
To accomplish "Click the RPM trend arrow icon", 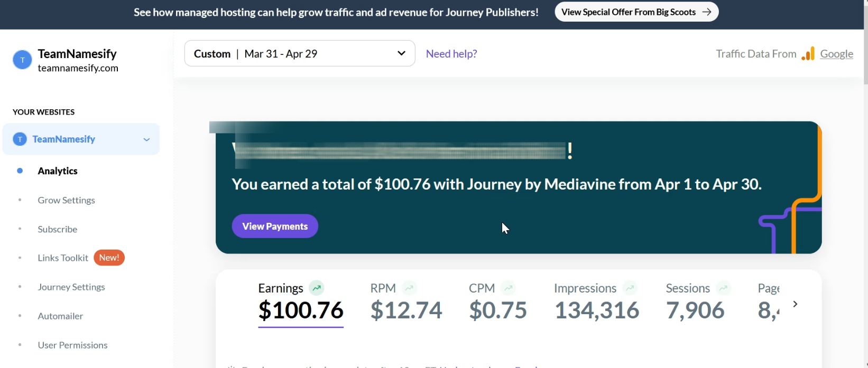I will pos(409,288).
